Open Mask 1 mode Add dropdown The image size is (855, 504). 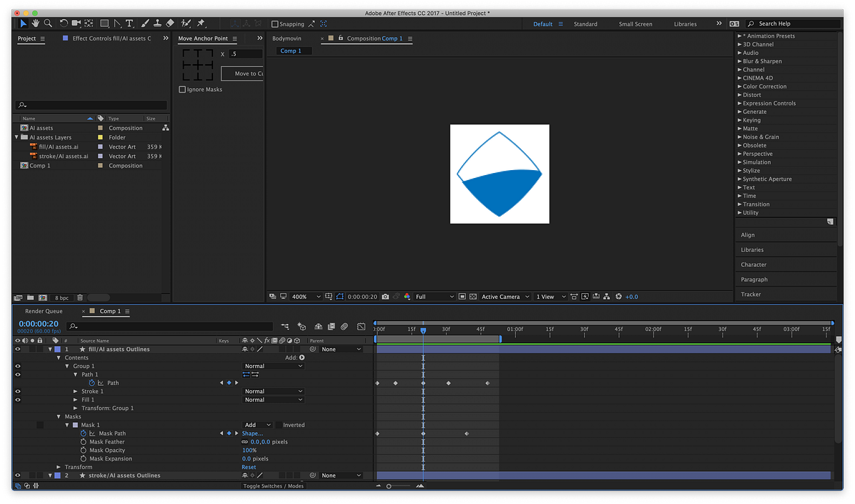point(258,425)
